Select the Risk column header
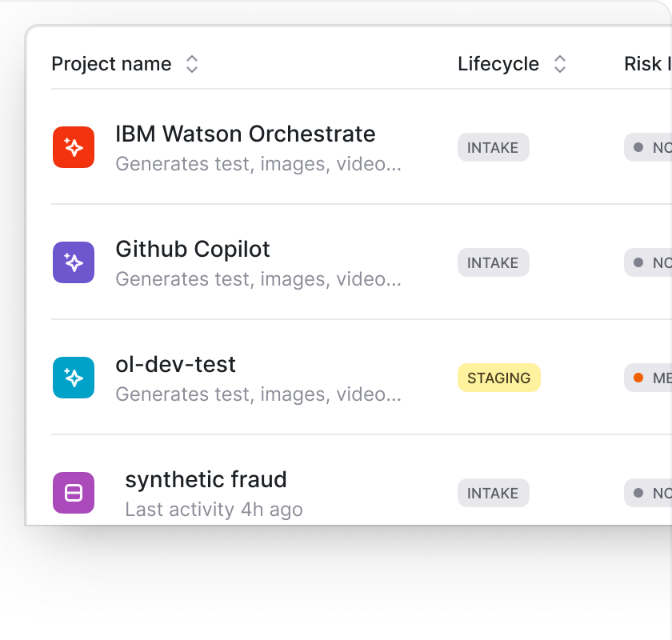 (647, 64)
